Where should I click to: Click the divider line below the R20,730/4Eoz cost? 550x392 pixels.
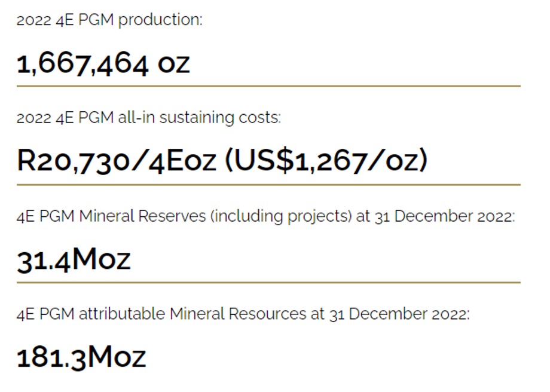(268, 185)
